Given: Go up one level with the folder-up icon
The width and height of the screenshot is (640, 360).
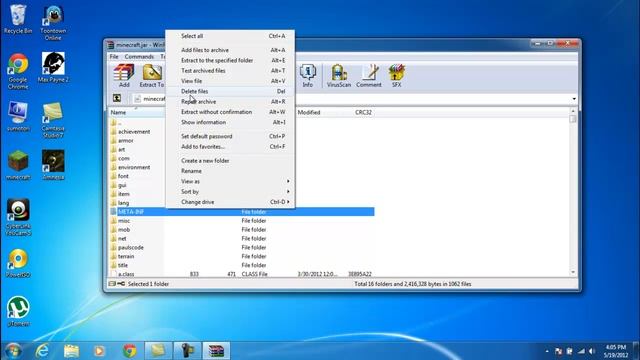Looking at the screenshot, I should [x=117, y=98].
